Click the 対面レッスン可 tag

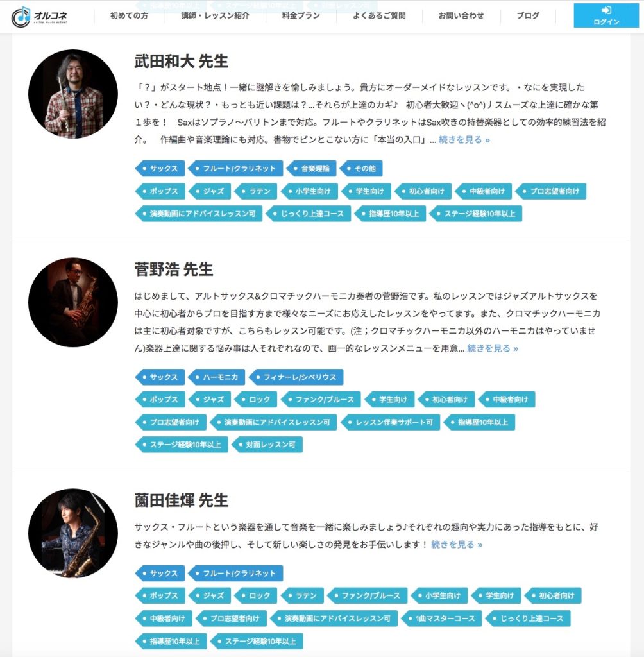pyautogui.click(x=267, y=445)
